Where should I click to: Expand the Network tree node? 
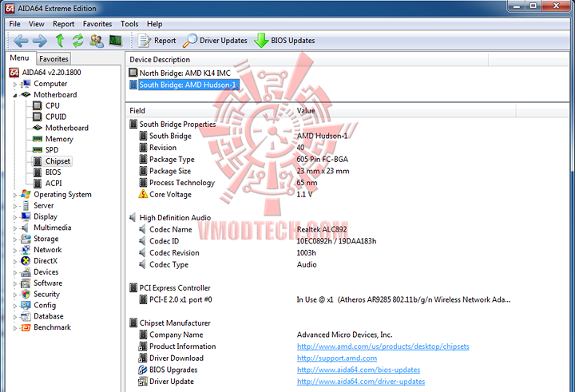click(15, 251)
